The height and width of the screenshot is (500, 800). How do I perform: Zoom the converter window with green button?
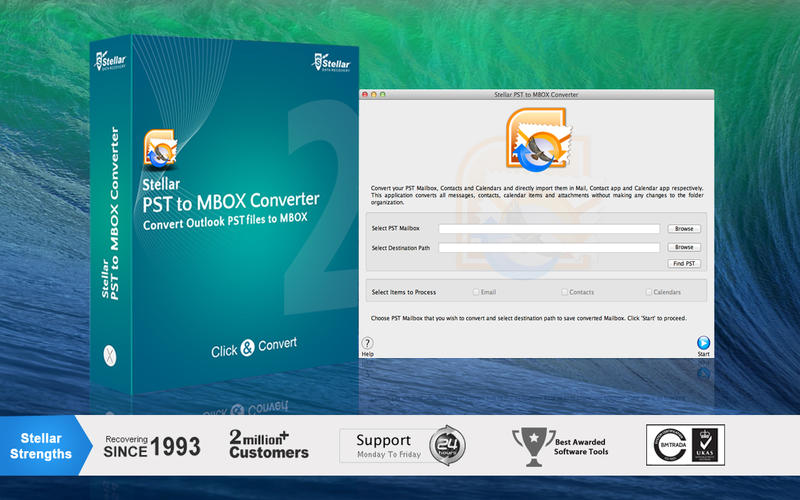(382, 94)
